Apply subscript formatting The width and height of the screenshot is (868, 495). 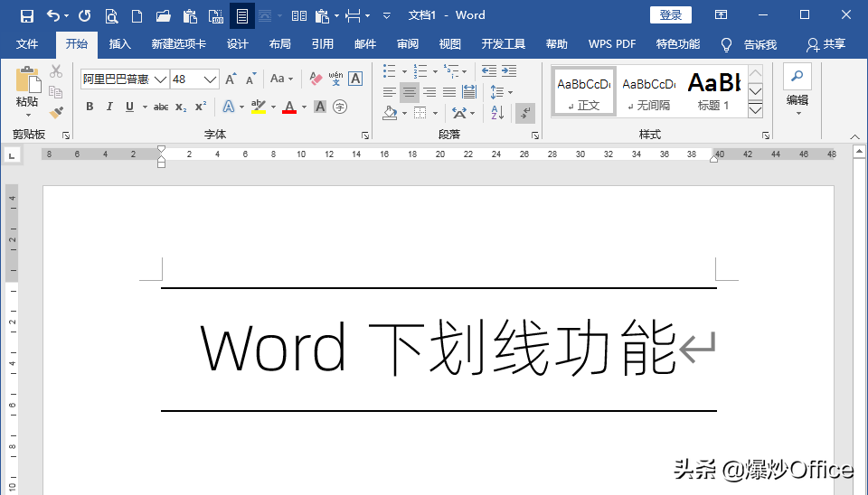tap(181, 107)
